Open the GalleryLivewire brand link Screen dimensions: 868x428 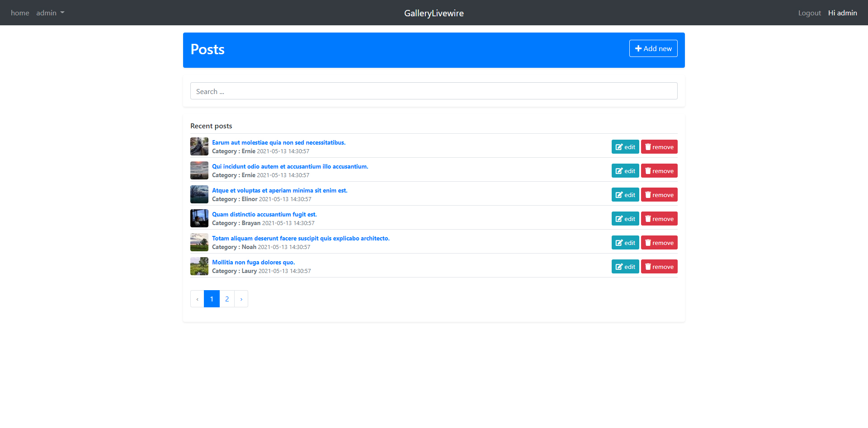tap(434, 13)
